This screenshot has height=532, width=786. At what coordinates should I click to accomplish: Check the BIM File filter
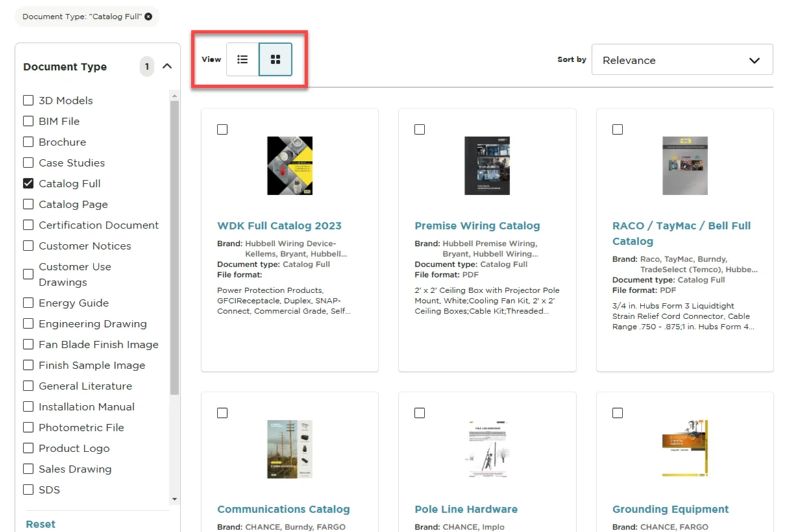(29, 121)
